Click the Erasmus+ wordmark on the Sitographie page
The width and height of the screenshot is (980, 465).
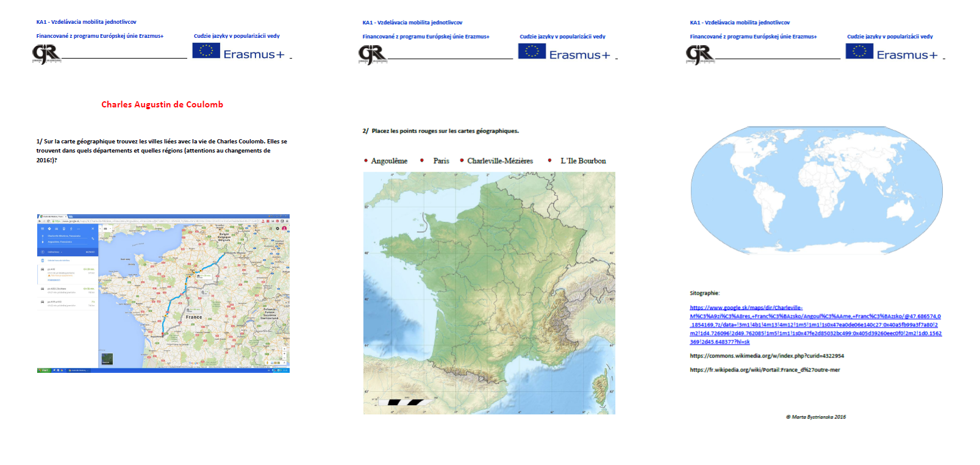pos(907,55)
